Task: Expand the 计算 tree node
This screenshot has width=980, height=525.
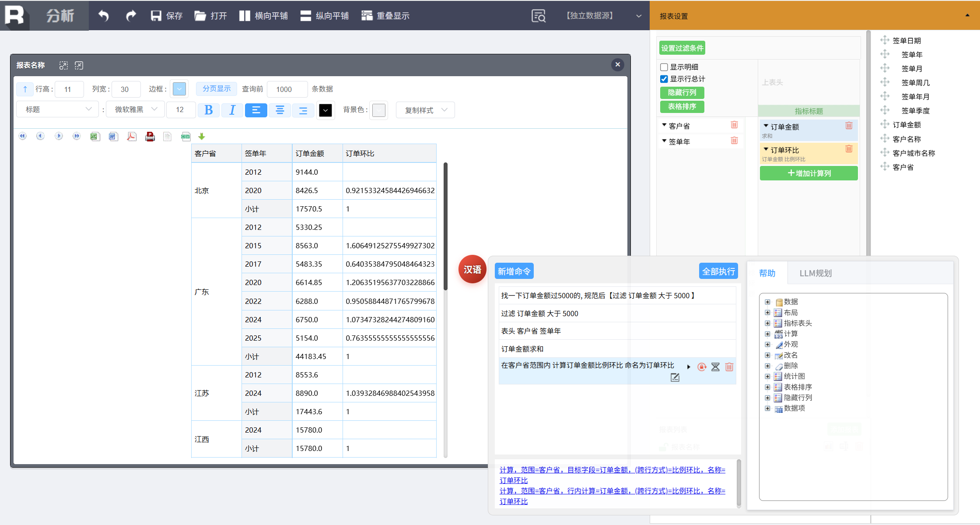Action: pyautogui.click(x=767, y=334)
